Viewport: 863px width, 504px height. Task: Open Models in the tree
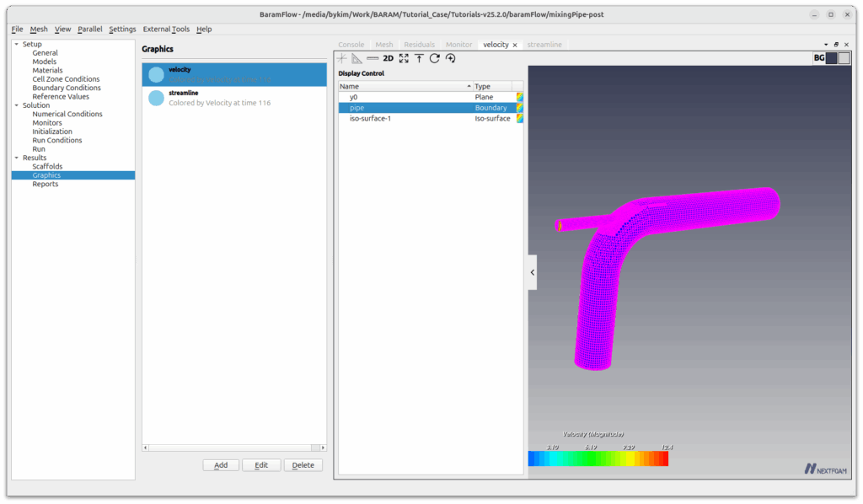[x=45, y=62]
